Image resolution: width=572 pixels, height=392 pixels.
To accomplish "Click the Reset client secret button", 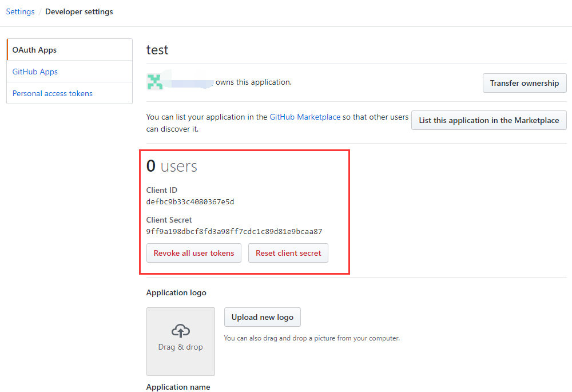I will point(288,253).
